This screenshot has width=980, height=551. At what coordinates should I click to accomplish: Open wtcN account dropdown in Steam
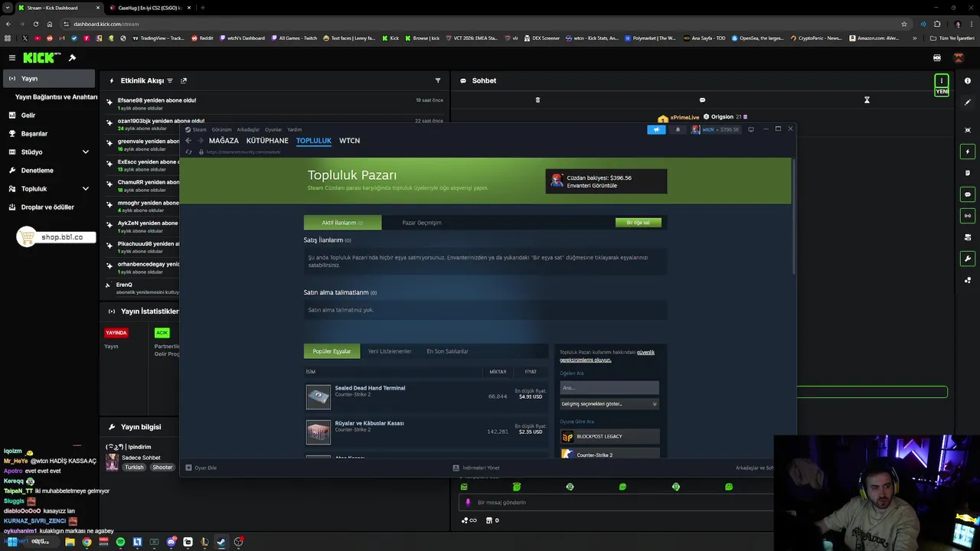[715, 129]
